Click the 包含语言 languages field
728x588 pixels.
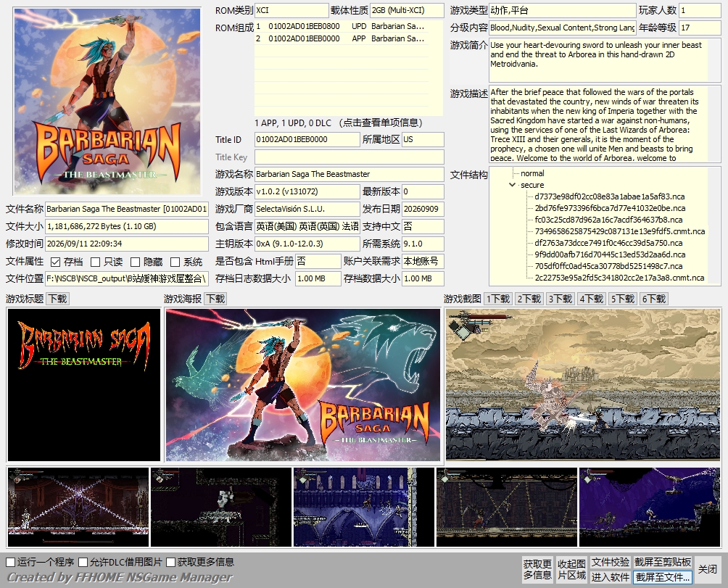pos(307,226)
